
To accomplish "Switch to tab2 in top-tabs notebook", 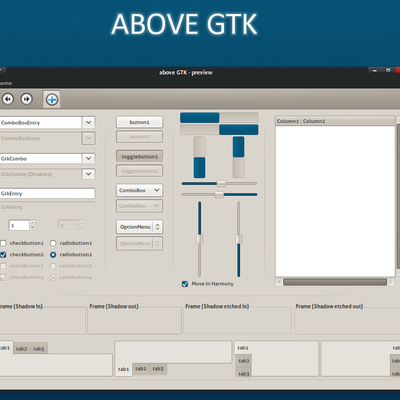I will 21,349.
